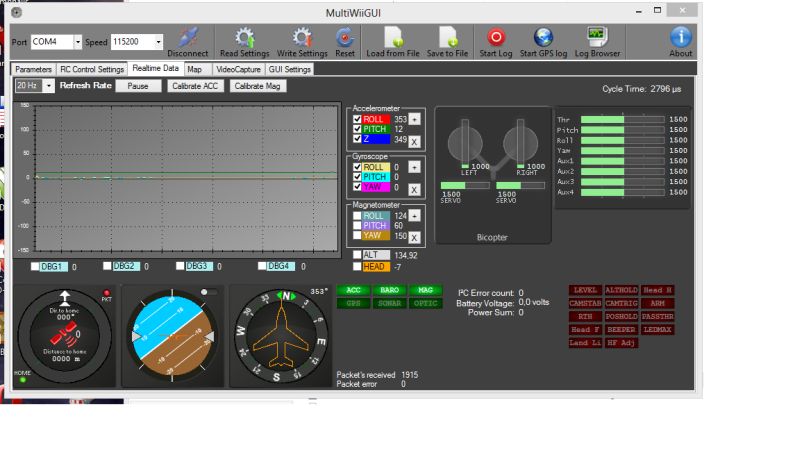Image resolution: width=800 pixels, height=450 pixels.
Task: Enable the DBG2 checkbox
Action: pos(107,266)
